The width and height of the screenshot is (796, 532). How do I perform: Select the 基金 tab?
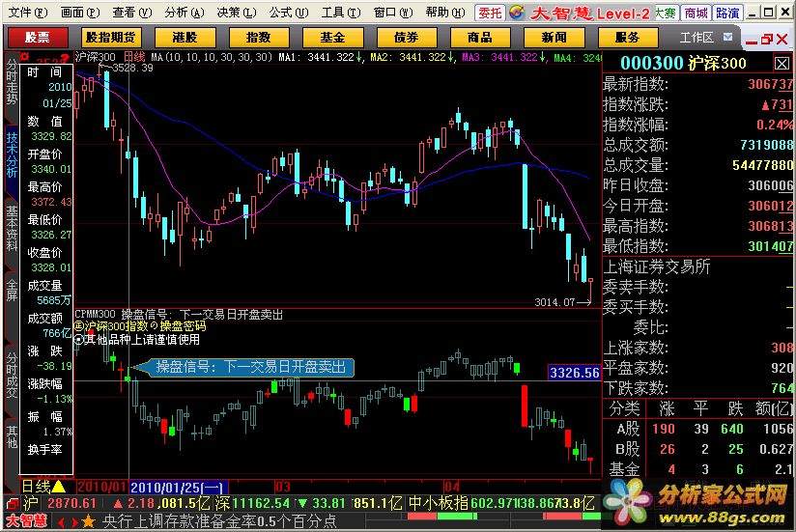[332, 37]
